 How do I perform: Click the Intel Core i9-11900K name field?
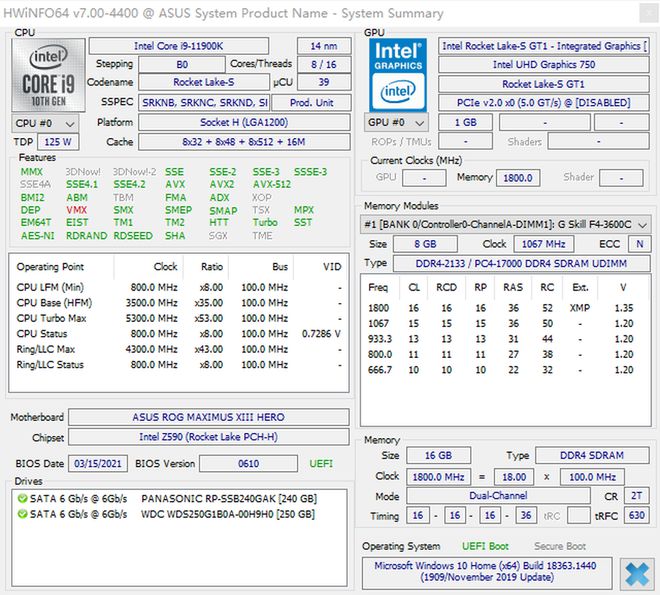point(178,46)
